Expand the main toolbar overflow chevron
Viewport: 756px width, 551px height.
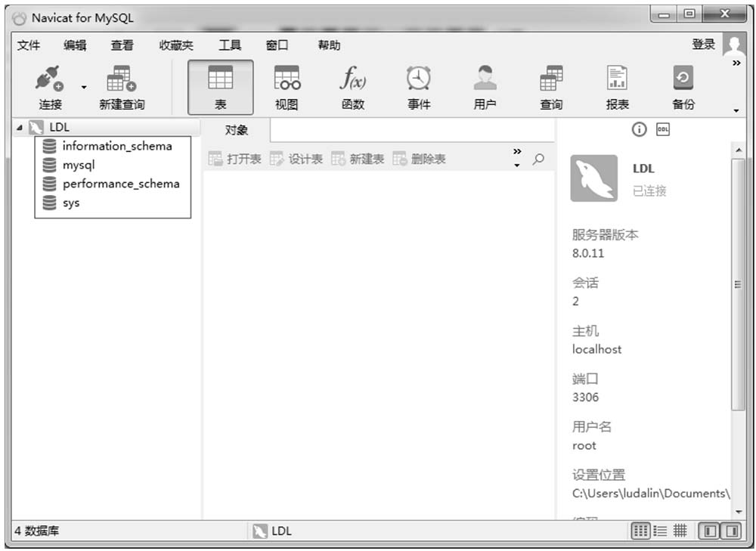pos(736,63)
